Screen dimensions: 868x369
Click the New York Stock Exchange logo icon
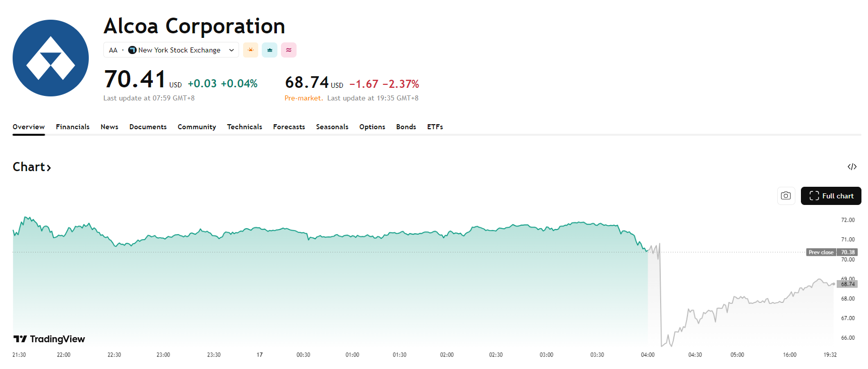[x=132, y=50]
